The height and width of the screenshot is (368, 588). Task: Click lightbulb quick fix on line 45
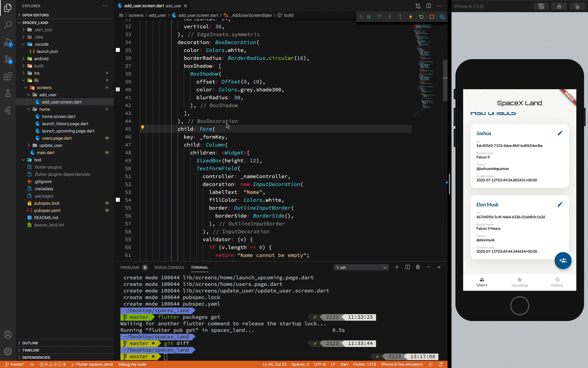(143, 127)
